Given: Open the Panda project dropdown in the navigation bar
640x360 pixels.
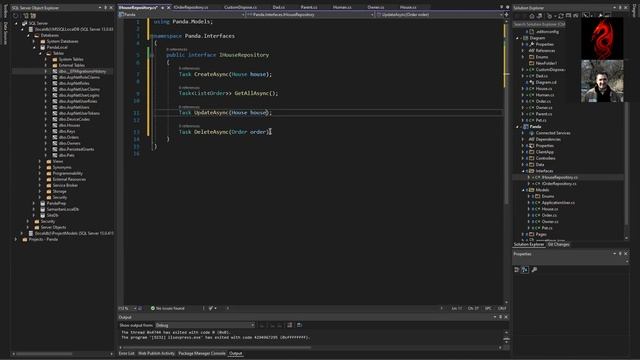Looking at the screenshot, I should point(182,15).
